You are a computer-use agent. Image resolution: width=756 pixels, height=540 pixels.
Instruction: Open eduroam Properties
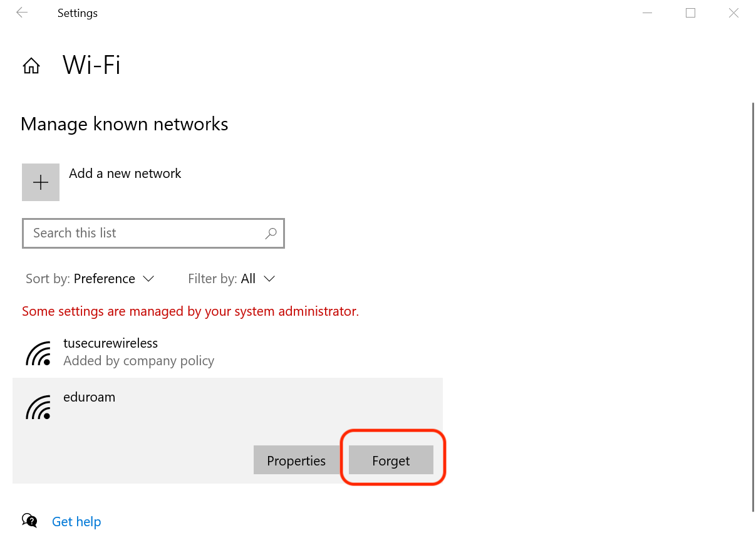click(296, 460)
